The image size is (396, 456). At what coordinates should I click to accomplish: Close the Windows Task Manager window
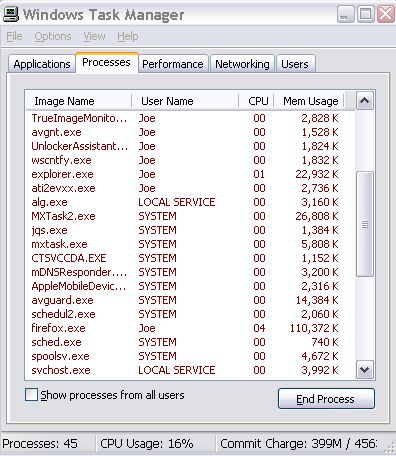click(386, 14)
